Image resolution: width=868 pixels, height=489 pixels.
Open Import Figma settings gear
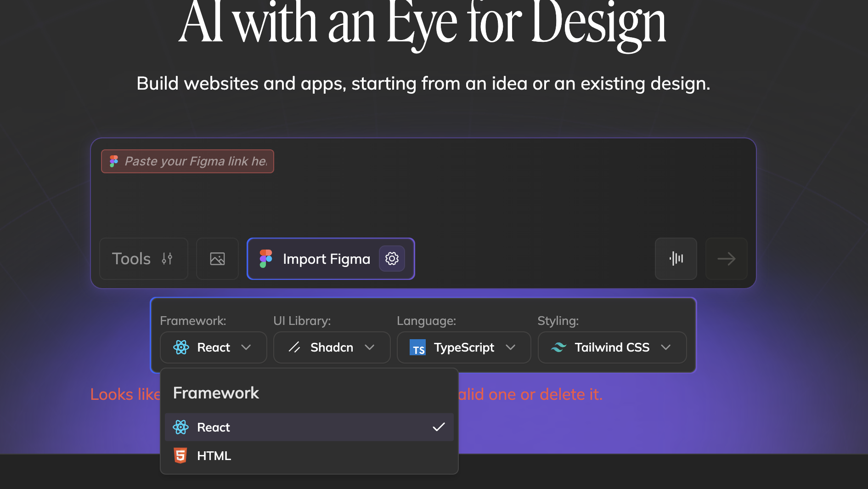click(x=392, y=259)
